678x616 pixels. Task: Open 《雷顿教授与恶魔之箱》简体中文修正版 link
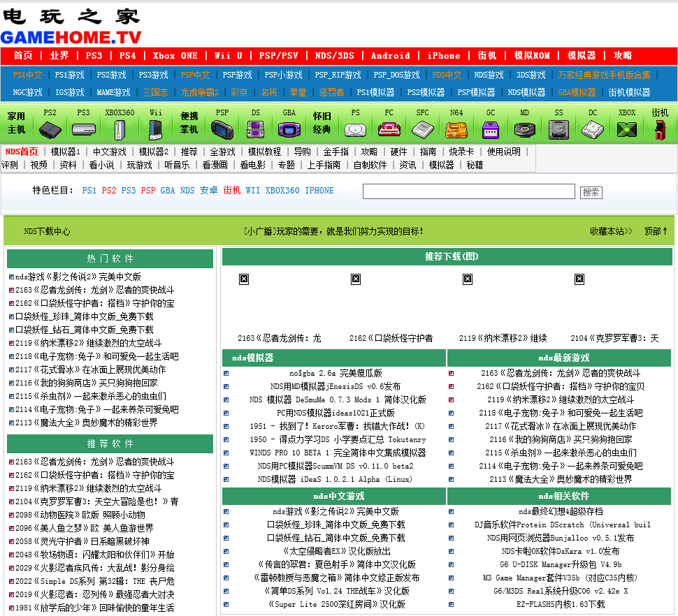tap(336, 578)
